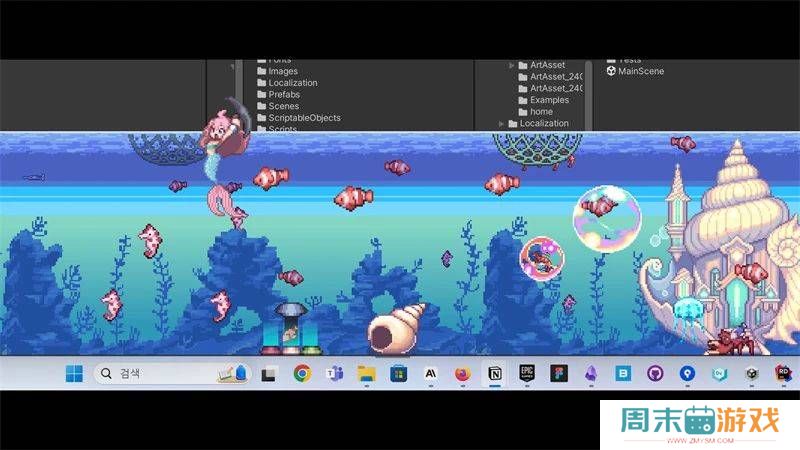
Task: Open Microsoft Teams from the taskbar
Action: (x=334, y=374)
